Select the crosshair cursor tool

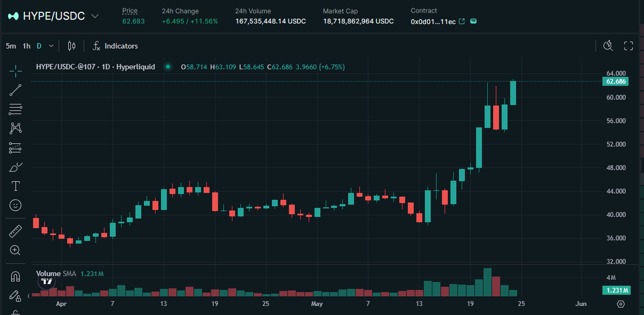tap(16, 70)
